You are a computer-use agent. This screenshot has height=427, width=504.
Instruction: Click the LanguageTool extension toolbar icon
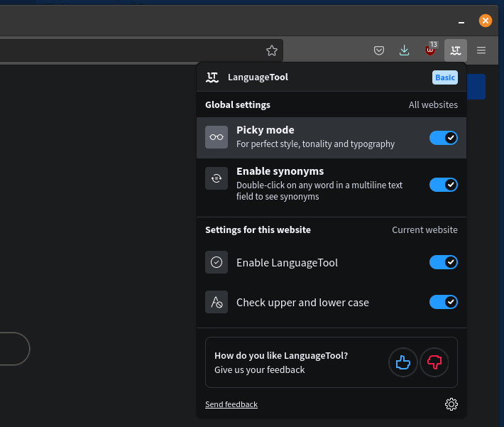(x=456, y=50)
